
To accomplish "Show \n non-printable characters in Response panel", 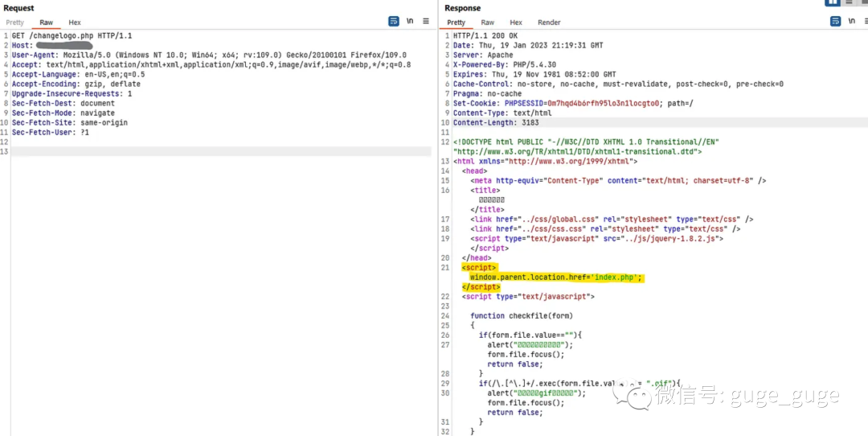I will [x=851, y=22].
